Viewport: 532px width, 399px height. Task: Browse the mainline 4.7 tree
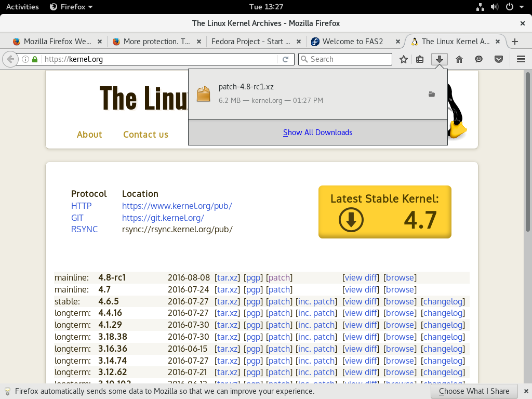pos(400,289)
